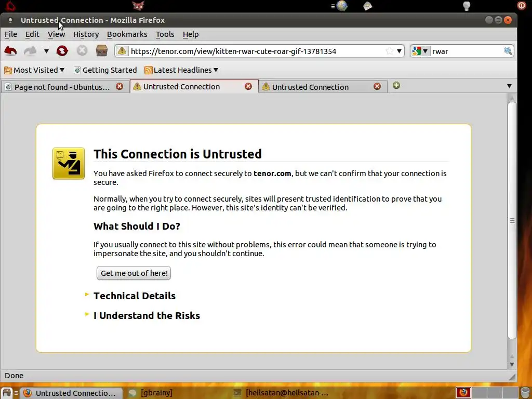Reload the page with the red reload icon

coord(62,51)
